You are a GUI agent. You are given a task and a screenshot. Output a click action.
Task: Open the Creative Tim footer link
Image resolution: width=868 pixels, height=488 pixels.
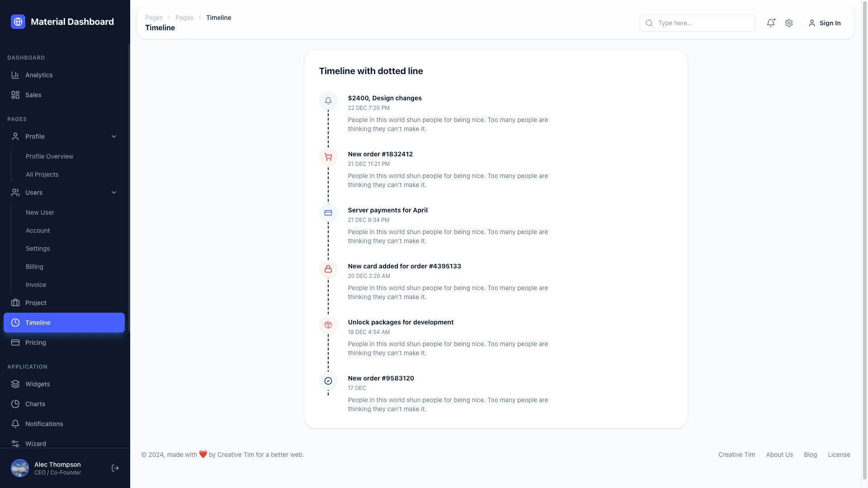(736, 455)
